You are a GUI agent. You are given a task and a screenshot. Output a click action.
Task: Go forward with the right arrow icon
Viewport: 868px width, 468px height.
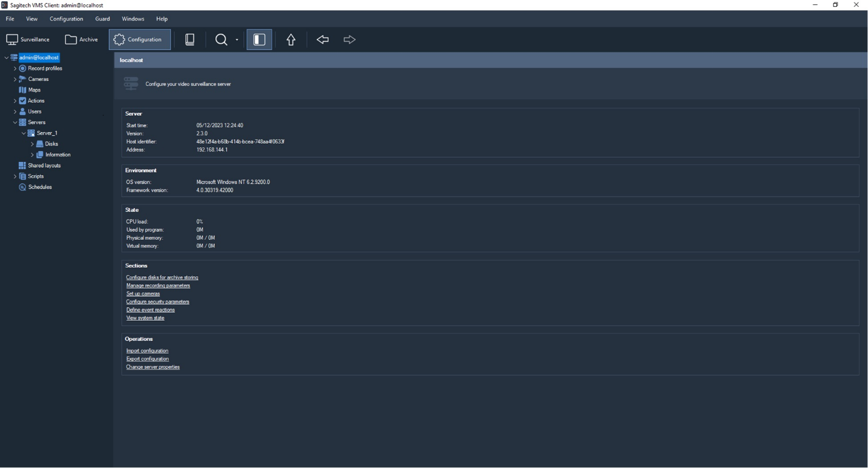(x=350, y=40)
